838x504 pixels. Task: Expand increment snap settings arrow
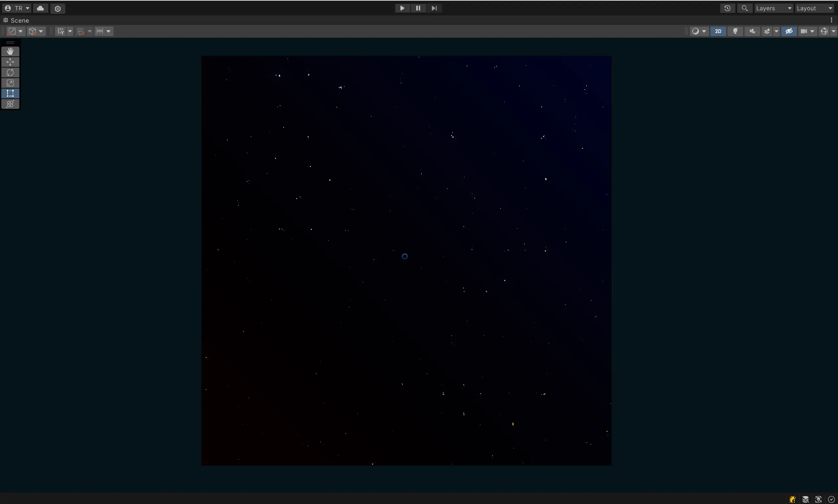tap(108, 31)
